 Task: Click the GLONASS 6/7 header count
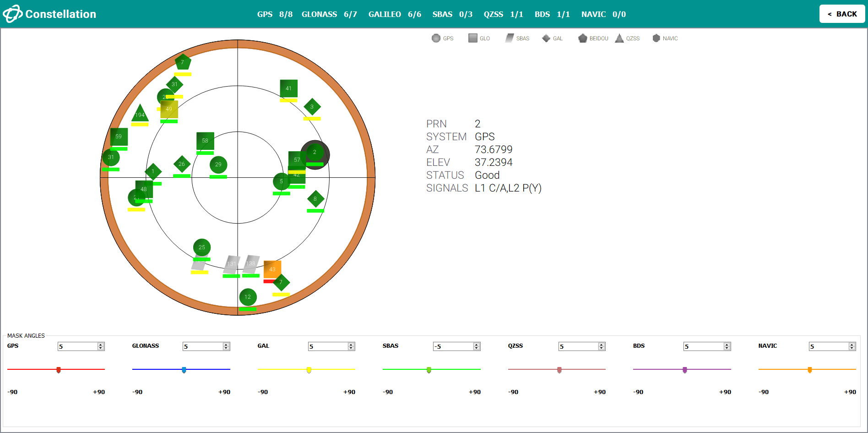pos(329,14)
